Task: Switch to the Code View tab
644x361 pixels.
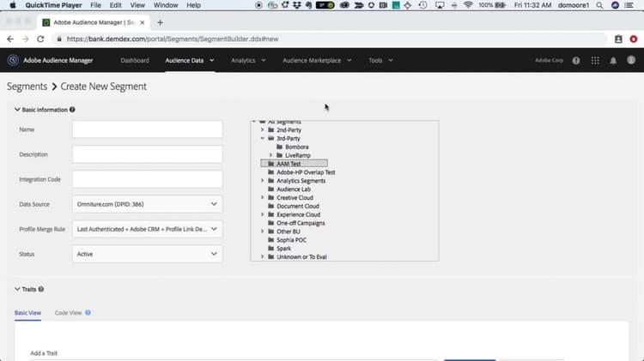Action: tap(68, 313)
